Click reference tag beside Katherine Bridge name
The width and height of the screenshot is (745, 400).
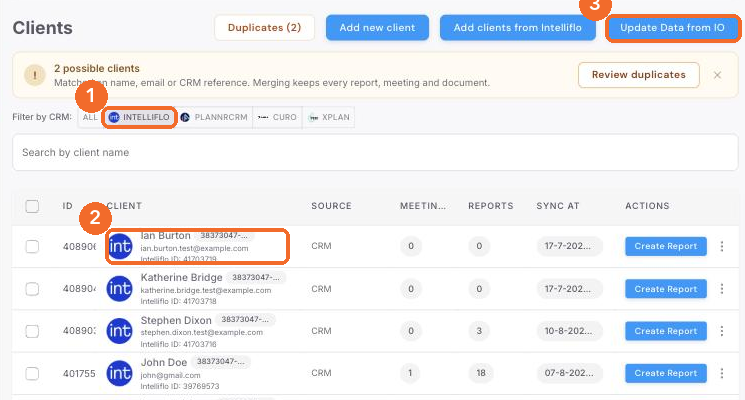[256, 277]
